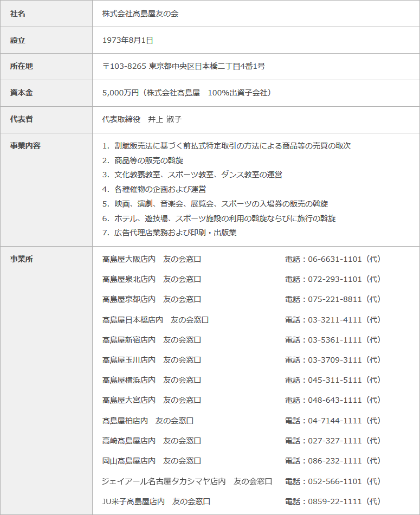Click the 資本金 row header
420x515 pixels.
click(46, 93)
